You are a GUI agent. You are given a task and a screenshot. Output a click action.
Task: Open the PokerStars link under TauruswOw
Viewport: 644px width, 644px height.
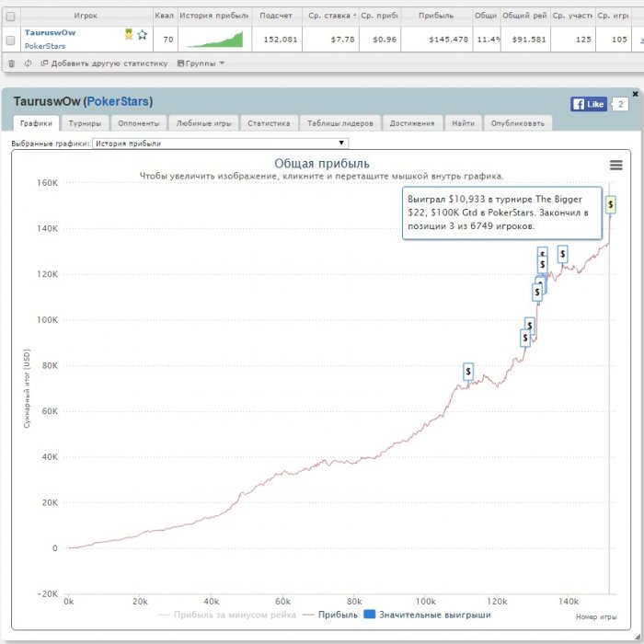tap(45, 46)
